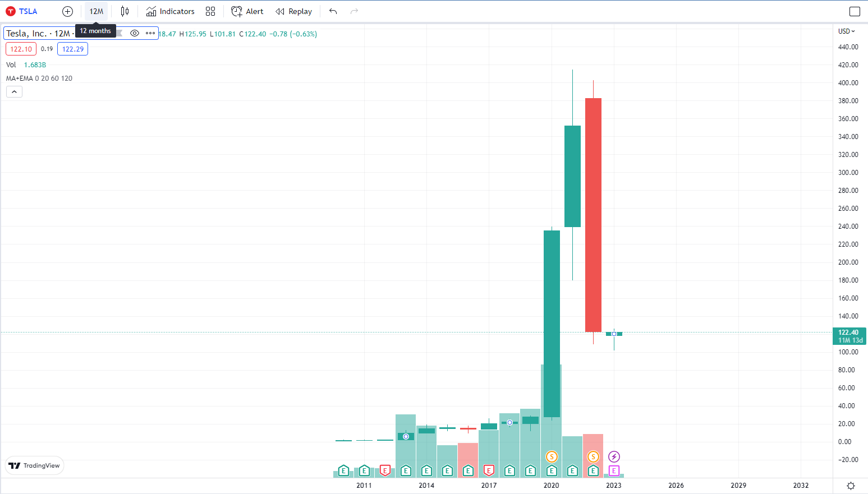Click the blue 122.29 buy price button
The image size is (868, 494).
pyautogui.click(x=72, y=49)
